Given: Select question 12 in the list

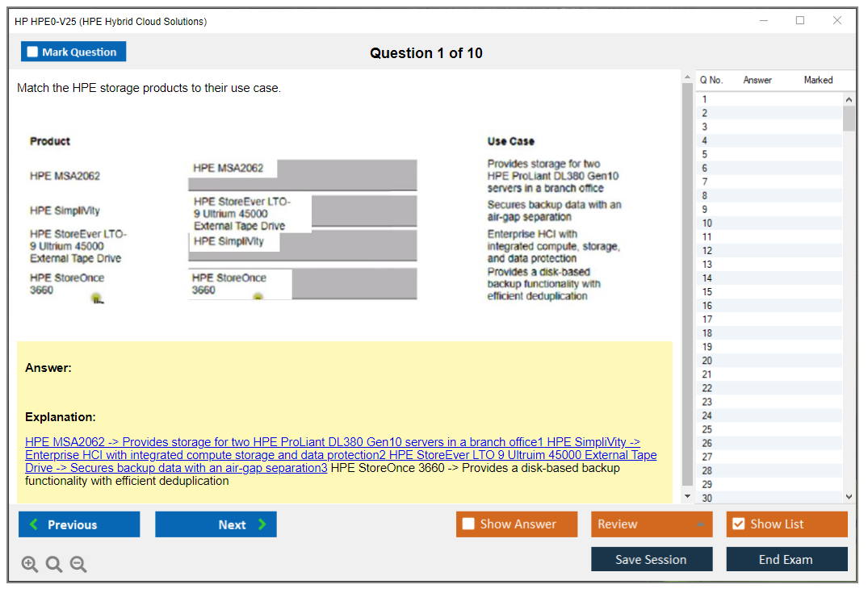Looking at the screenshot, I should coord(707,250).
